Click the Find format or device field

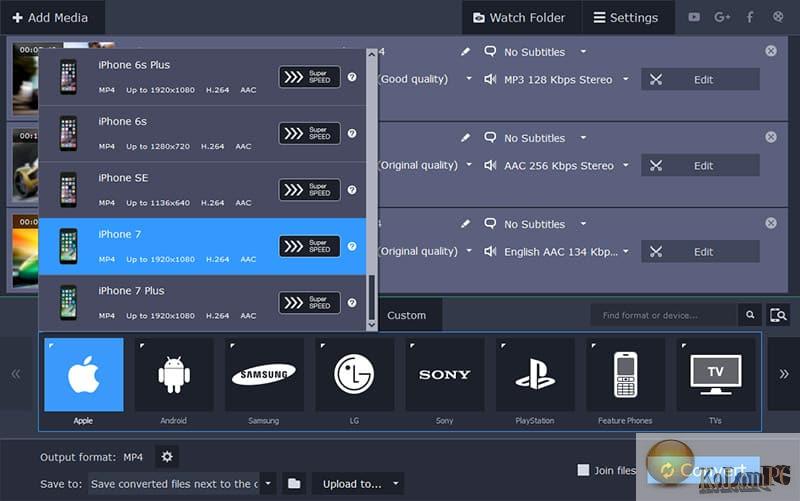[x=664, y=315]
